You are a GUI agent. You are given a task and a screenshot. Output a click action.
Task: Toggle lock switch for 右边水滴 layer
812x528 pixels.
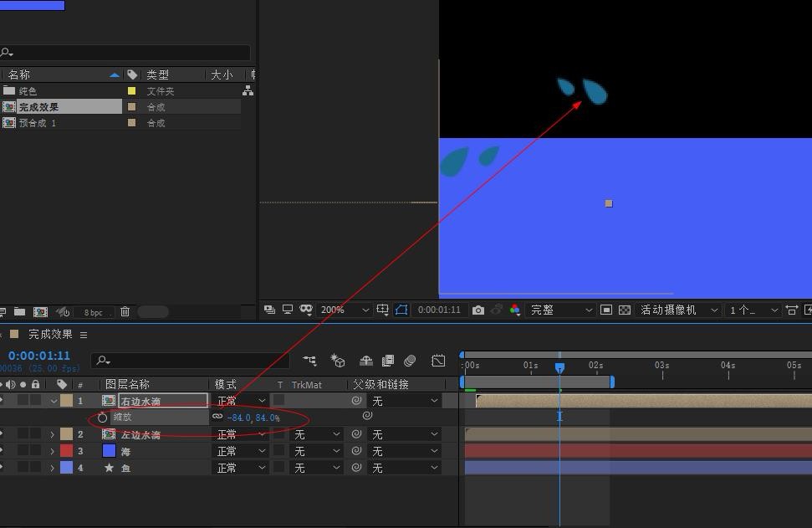point(35,401)
